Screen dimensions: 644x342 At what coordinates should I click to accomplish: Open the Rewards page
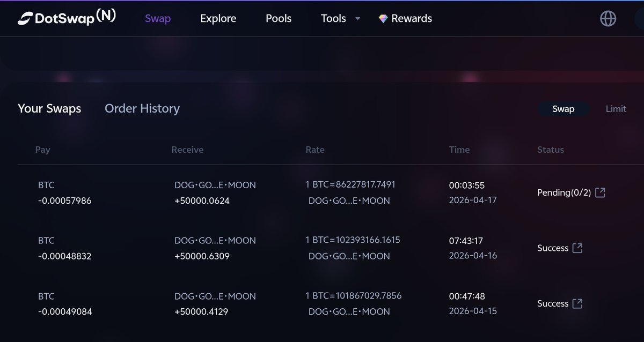[x=412, y=18]
